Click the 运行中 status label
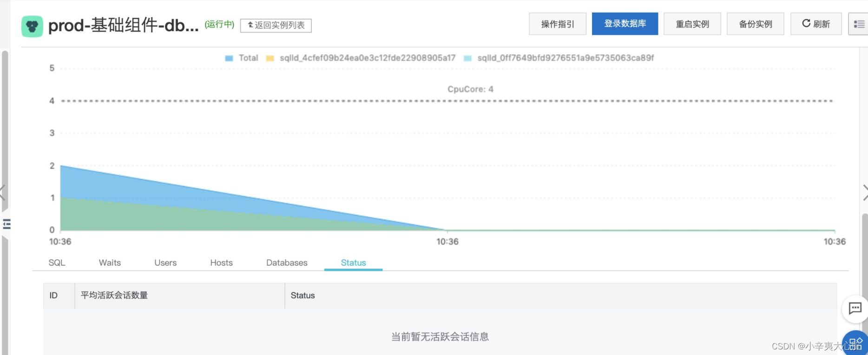This screenshot has width=868, height=355. click(x=219, y=24)
